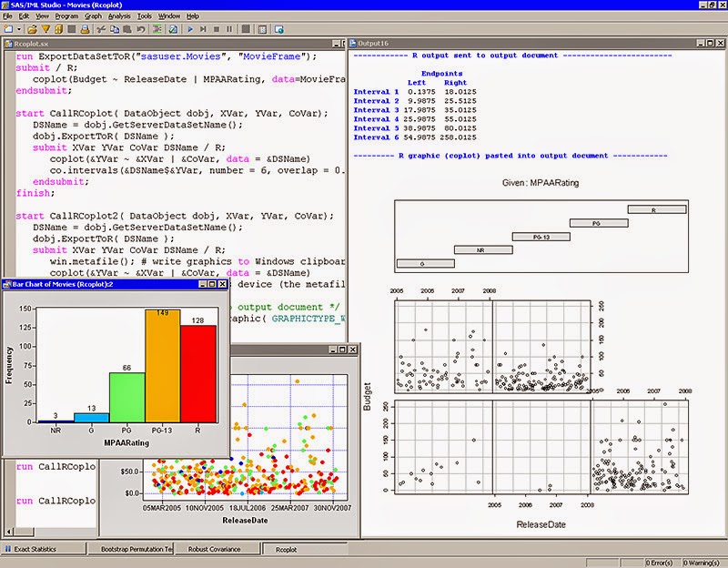
Task: Open the Edit menu
Action: click(x=24, y=15)
